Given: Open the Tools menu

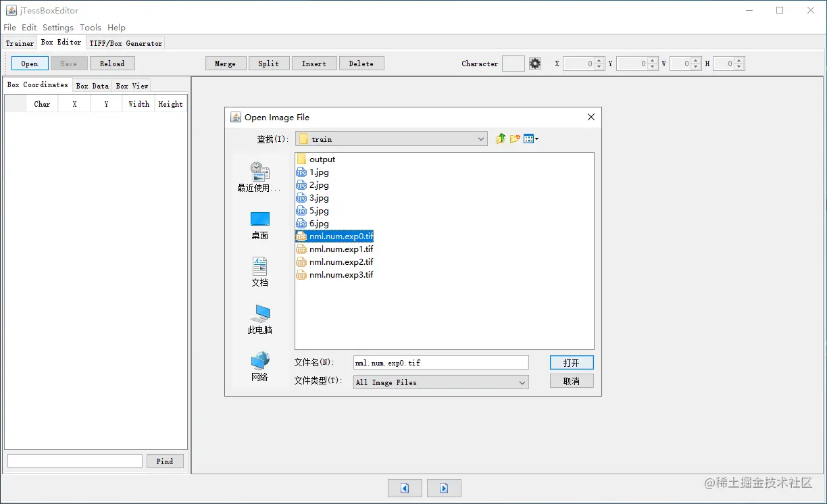Looking at the screenshot, I should point(91,28).
